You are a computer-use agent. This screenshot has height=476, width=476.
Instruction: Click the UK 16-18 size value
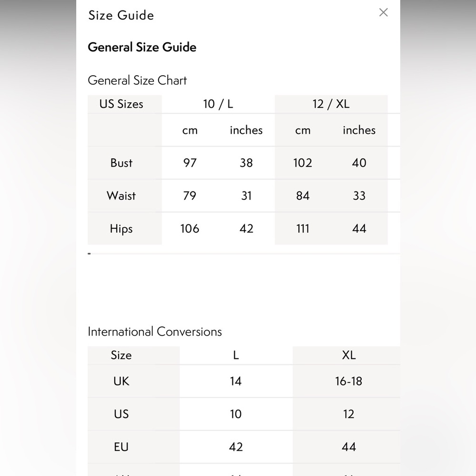tap(348, 381)
